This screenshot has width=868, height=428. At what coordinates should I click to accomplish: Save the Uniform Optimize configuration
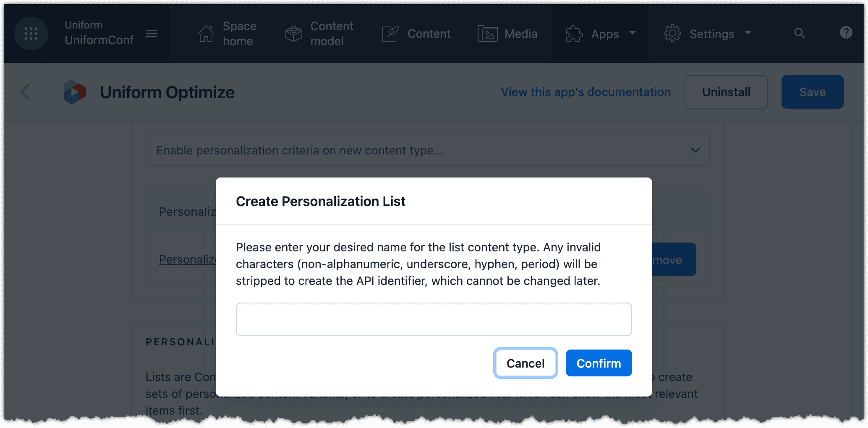(x=812, y=92)
